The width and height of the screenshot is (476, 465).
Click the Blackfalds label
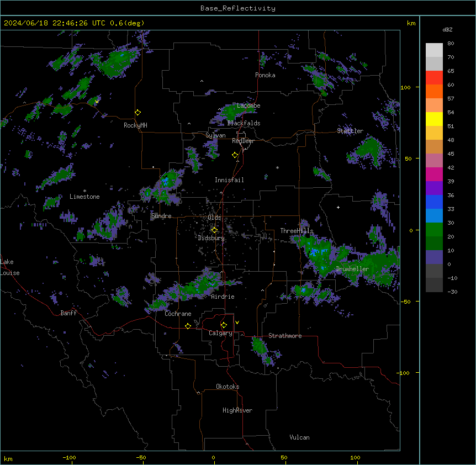tap(244, 123)
